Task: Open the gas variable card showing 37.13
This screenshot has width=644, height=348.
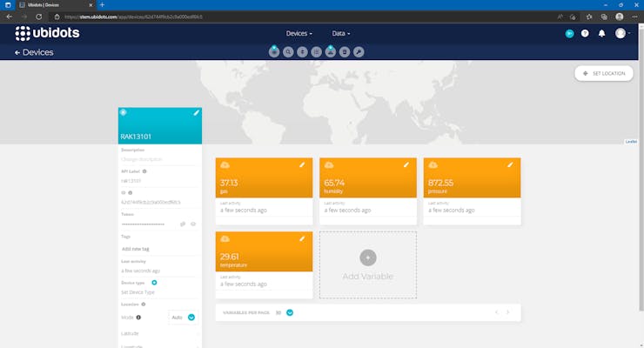Action: tap(264, 191)
